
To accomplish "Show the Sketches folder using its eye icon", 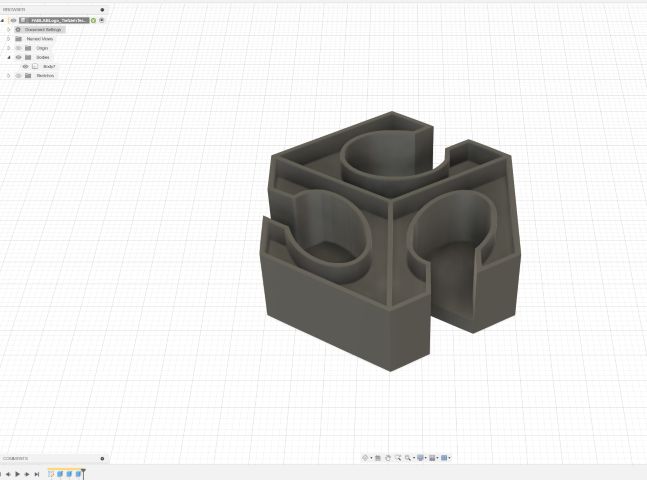I will point(18,76).
